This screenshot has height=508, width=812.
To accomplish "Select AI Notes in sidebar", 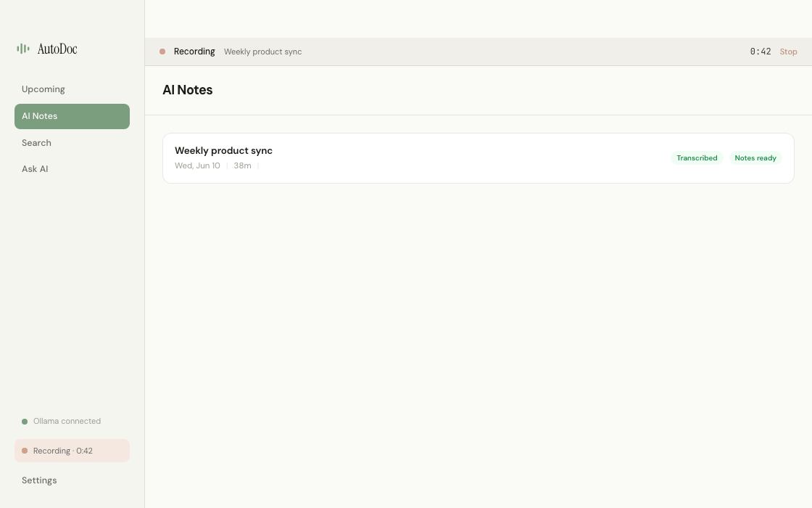I will click(72, 116).
